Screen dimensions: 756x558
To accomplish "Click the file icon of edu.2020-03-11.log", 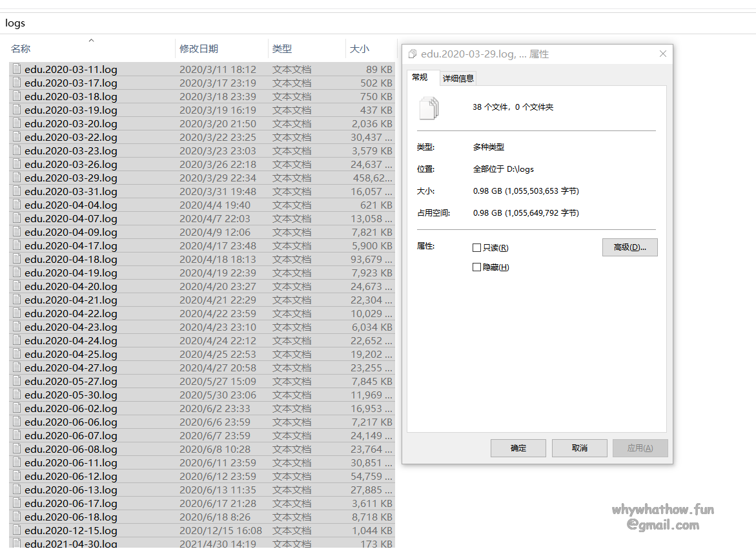I will [17, 69].
